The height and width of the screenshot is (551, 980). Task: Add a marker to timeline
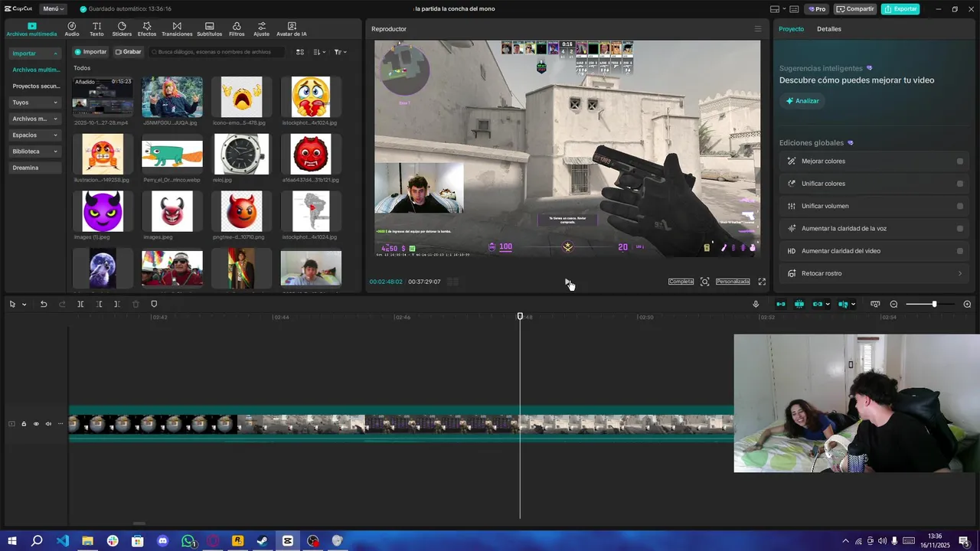[x=154, y=305]
